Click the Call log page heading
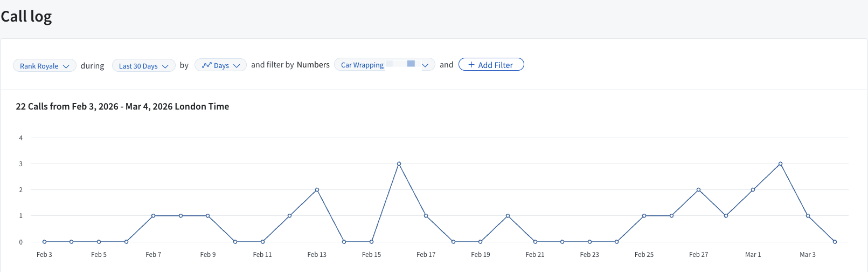 (26, 17)
